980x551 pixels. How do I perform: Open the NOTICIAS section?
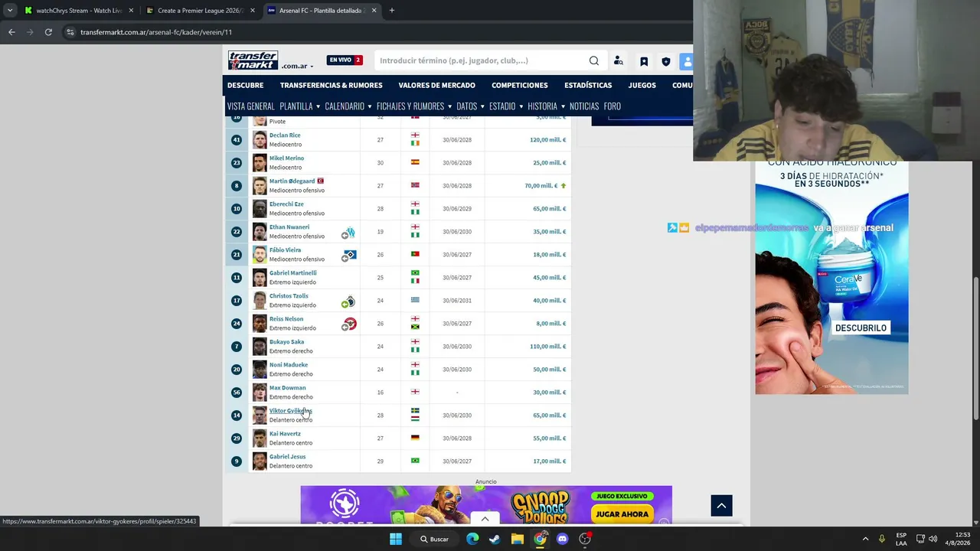(584, 106)
